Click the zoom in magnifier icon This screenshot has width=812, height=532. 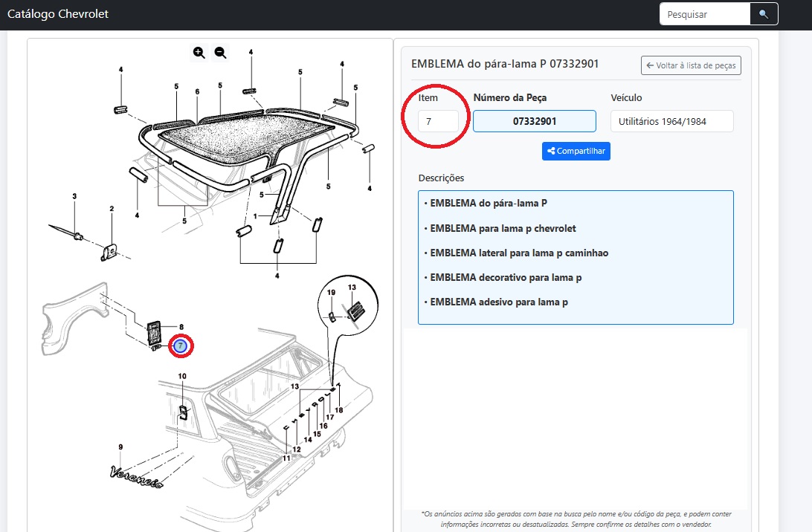coord(199,52)
